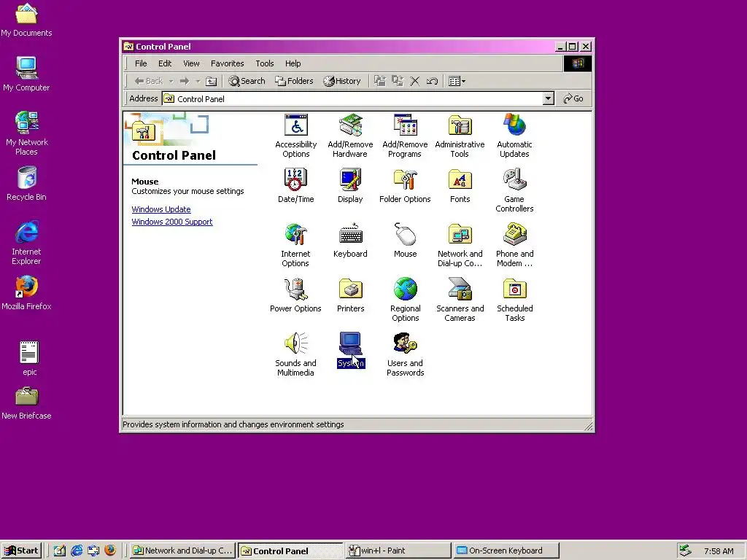Switch to win+l - Paint taskbar button
Image resolution: width=747 pixels, height=560 pixels.
(398, 551)
